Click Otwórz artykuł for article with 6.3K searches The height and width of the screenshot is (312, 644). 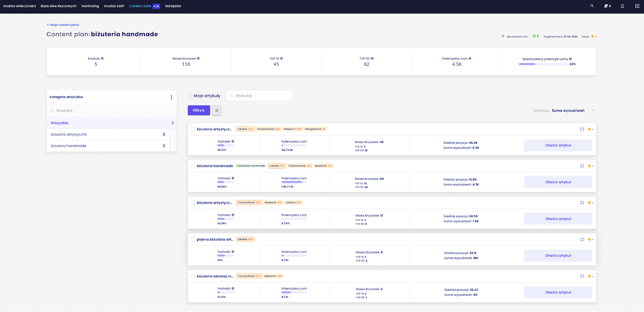click(x=558, y=146)
